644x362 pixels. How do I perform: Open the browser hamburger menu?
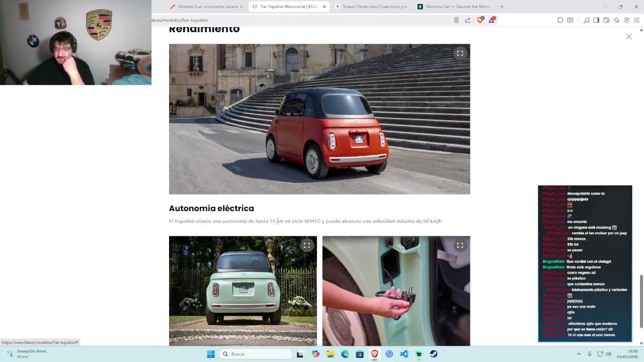pyautogui.click(x=636, y=20)
